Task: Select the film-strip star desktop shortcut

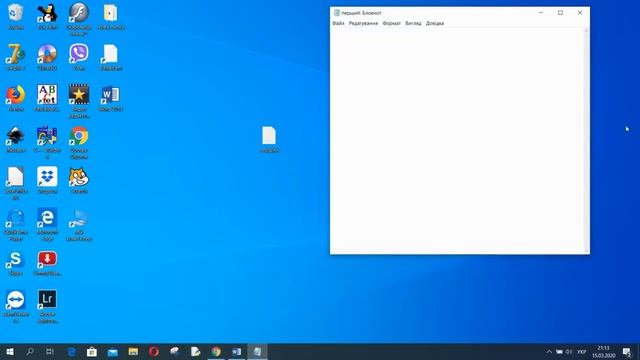Action: coord(79,102)
